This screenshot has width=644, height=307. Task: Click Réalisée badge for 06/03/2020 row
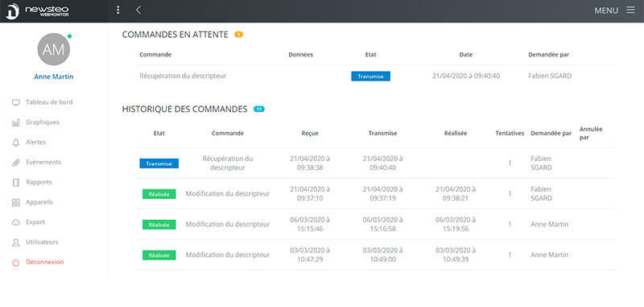(x=159, y=224)
